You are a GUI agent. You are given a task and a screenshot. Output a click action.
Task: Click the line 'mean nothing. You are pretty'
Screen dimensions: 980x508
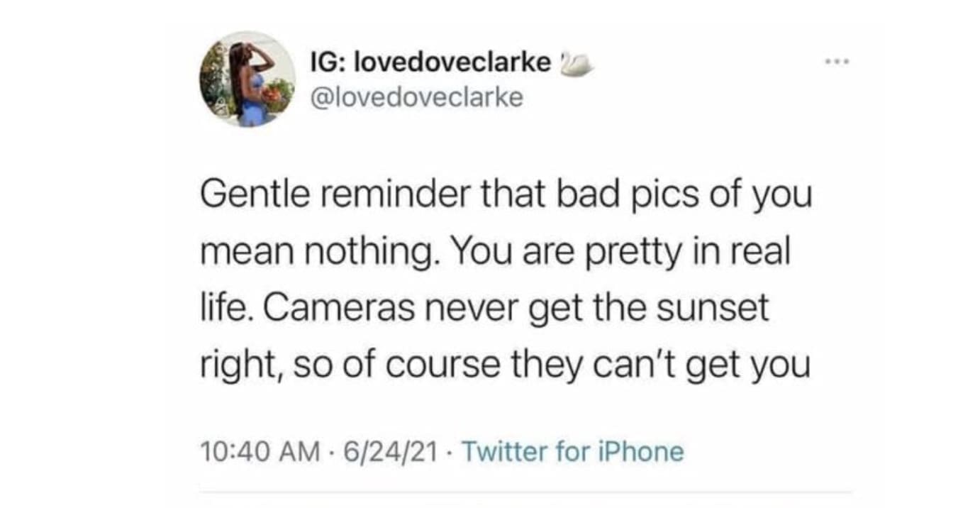click(495, 253)
